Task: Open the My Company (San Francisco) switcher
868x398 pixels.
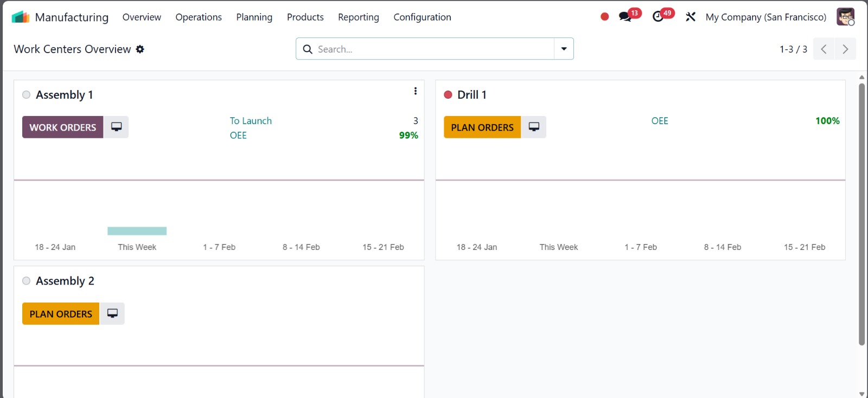Action: pyautogui.click(x=765, y=17)
